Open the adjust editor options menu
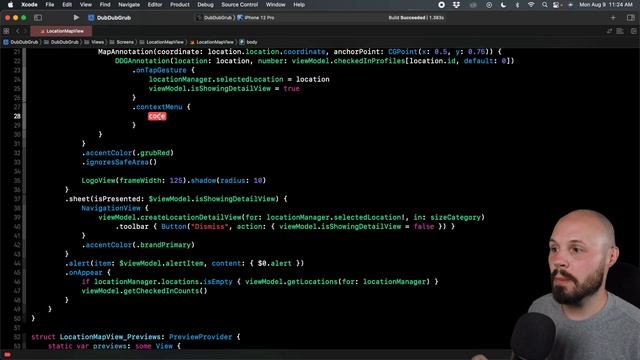The image size is (640, 360). point(620,31)
